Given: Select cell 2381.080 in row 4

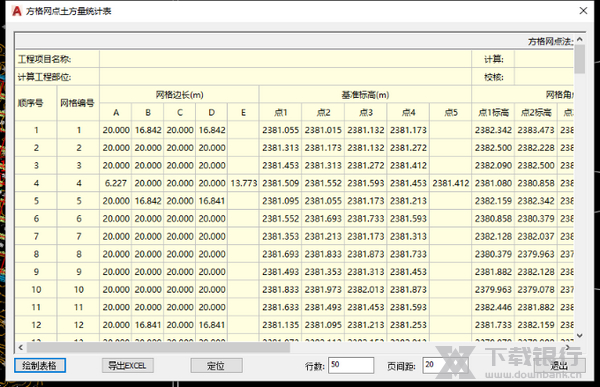Looking at the screenshot, I should (x=493, y=183).
